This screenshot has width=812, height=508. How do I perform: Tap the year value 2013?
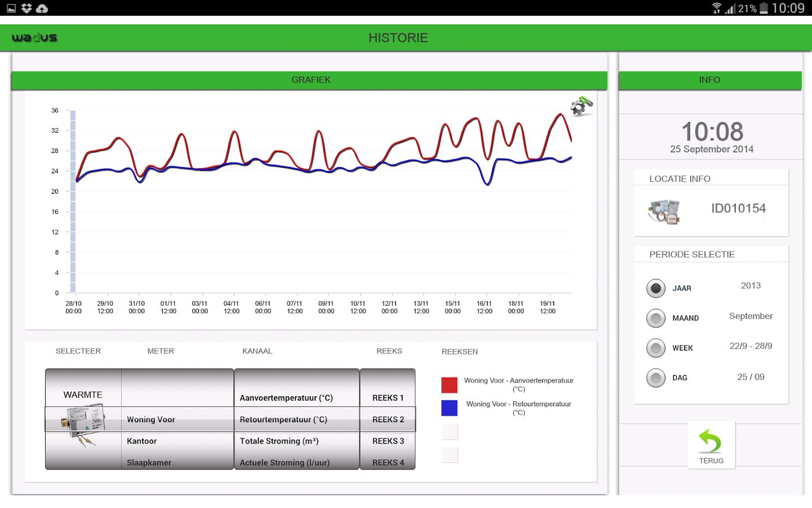751,286
